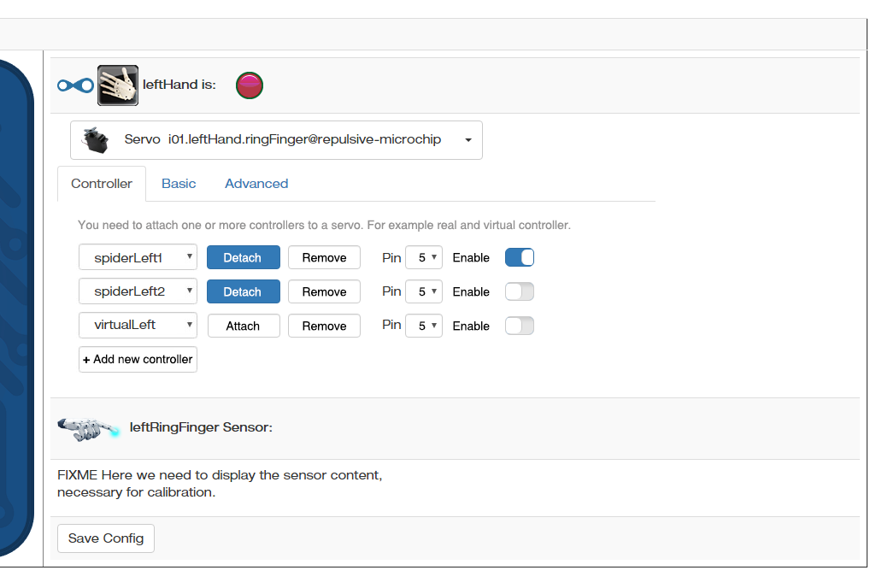The height and width of the screenshot is (588, 882).
Task: Open the Servo ringFinger selector dropdown
Action: (276, 140)
